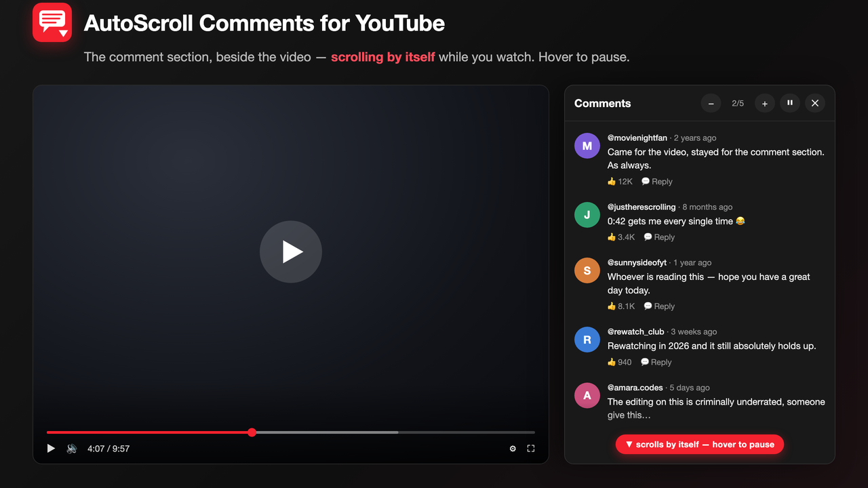This screenshot has width=868, height=488.
Task: Start the video with center play button
Action: point(291,251)
